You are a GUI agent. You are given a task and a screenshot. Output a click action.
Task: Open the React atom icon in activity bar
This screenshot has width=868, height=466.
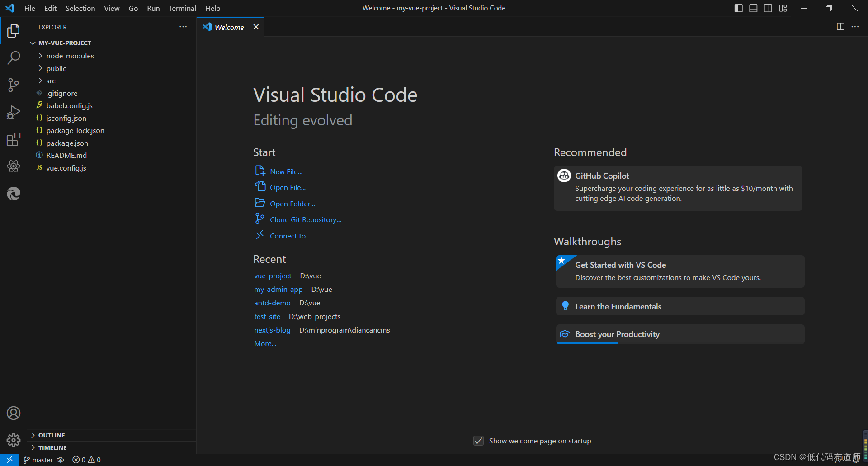coord(14,166)
